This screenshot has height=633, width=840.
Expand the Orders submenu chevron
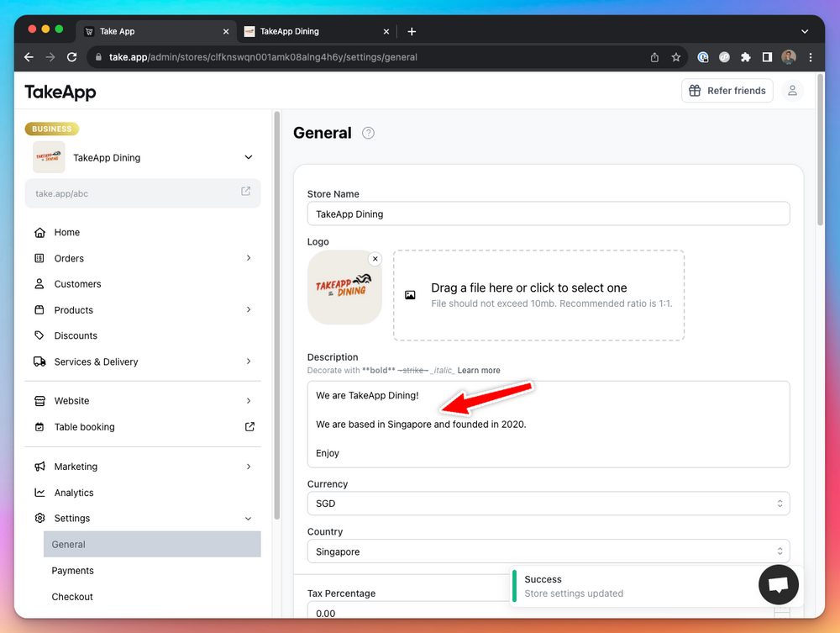(249, 258)
